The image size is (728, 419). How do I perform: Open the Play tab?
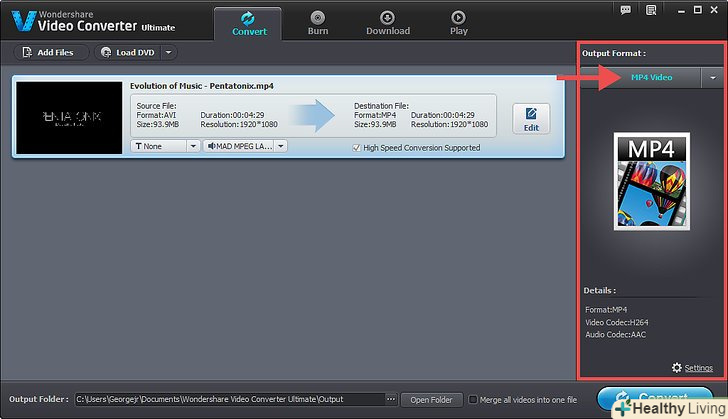[458, 23]
